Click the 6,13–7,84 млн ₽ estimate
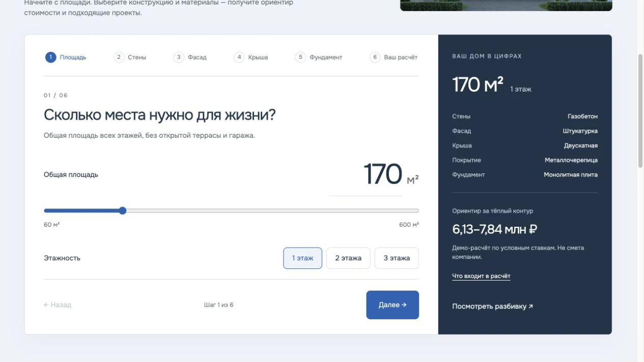644x362 pixels. pos(495,229)
